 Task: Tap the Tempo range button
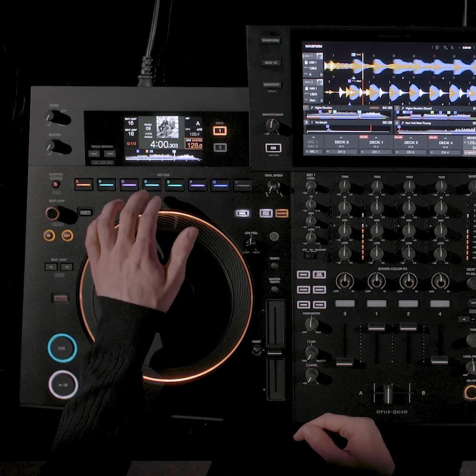(x=275, y=266)
